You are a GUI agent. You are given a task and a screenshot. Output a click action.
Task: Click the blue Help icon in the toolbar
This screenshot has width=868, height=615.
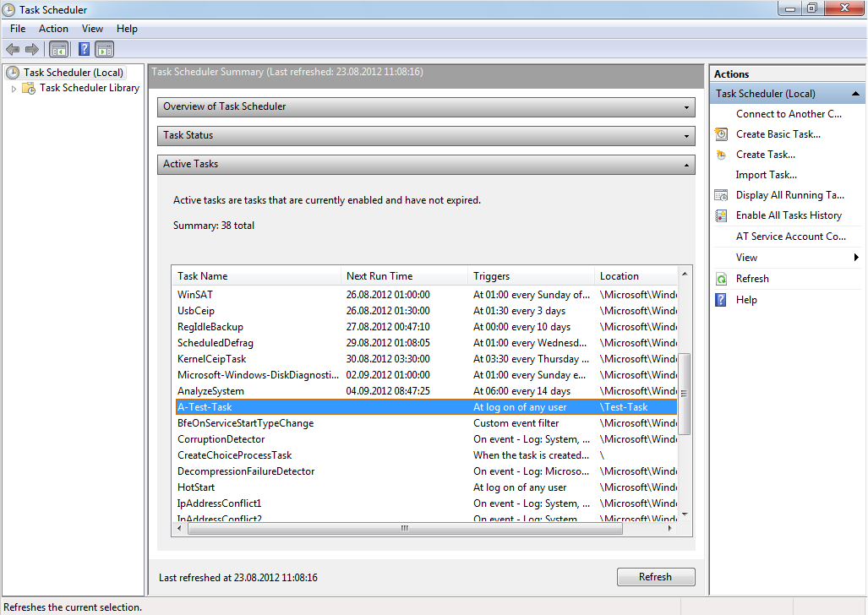click(84, 49)
